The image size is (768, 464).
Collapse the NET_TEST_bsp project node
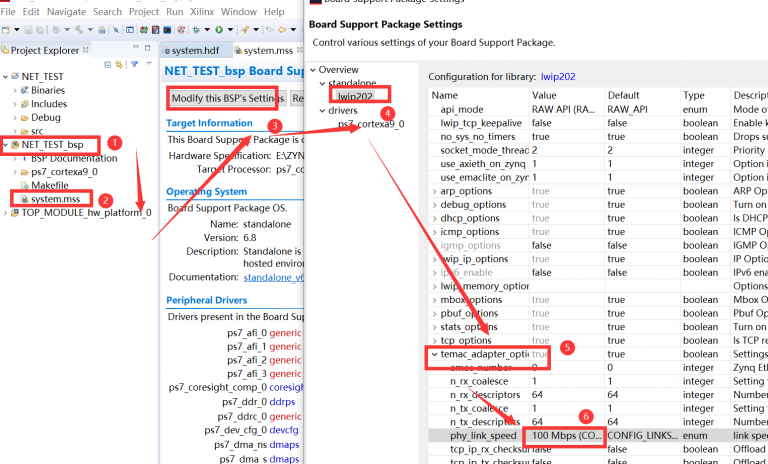[x=5, y=145]
